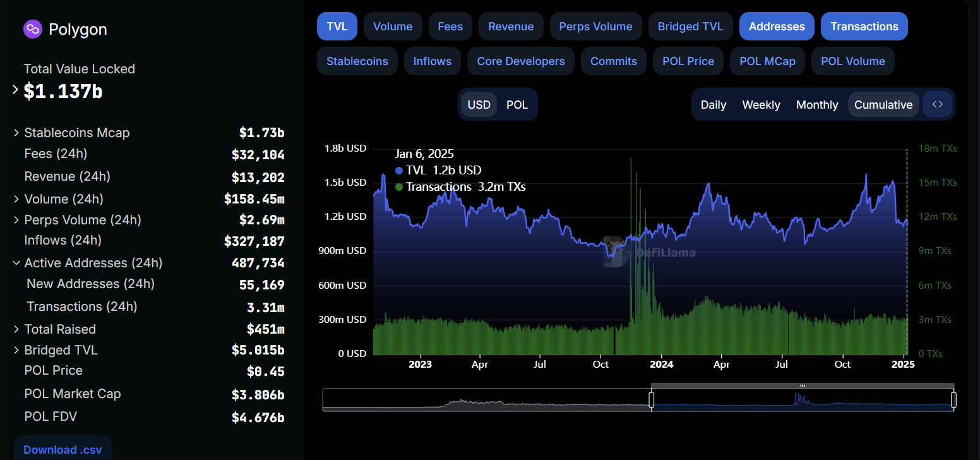980x460 pixels.
Task: Select the Daily interval option
Action: [x=714, y=105]
